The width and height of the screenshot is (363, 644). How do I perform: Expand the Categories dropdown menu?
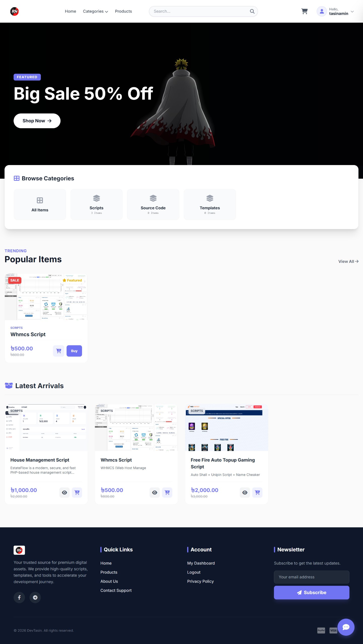[x=95, y=11]
